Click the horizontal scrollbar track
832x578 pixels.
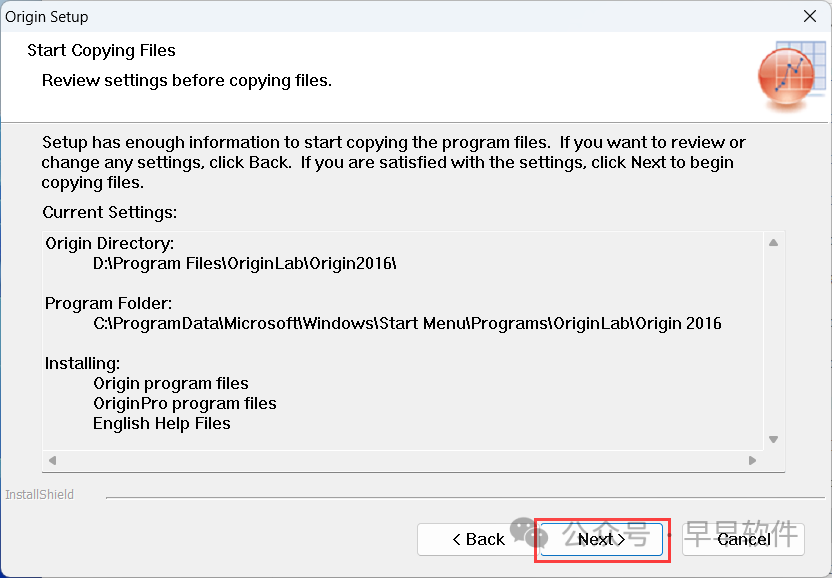pos(400,461)
